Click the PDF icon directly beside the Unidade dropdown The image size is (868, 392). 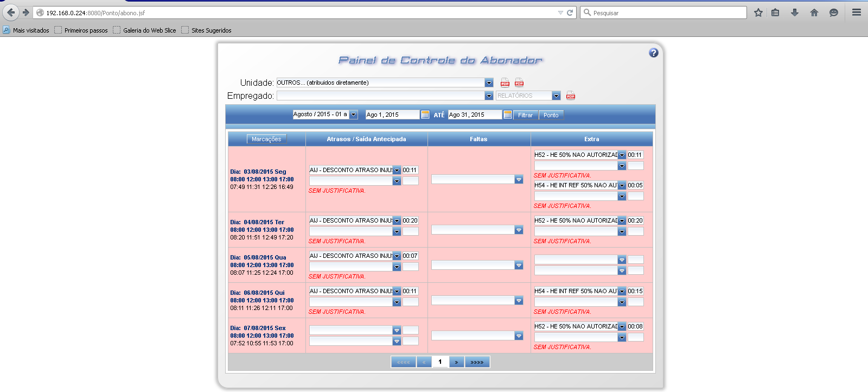tap(505, 83)
